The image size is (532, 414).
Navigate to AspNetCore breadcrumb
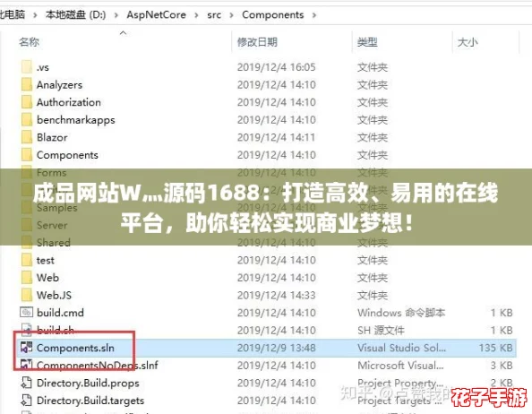coord(157,15)
